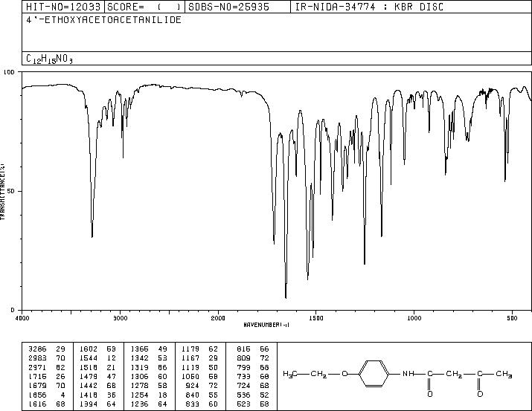The width and height of the screenshot is (532, 411).
Task: Select peak table entry 3286
Action: (x=37, y=349)
